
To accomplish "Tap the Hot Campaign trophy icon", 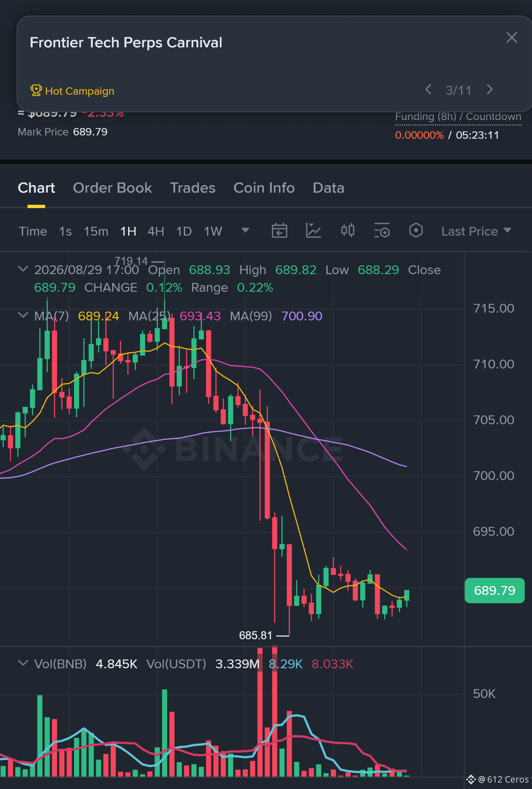I will pos(36,90).
